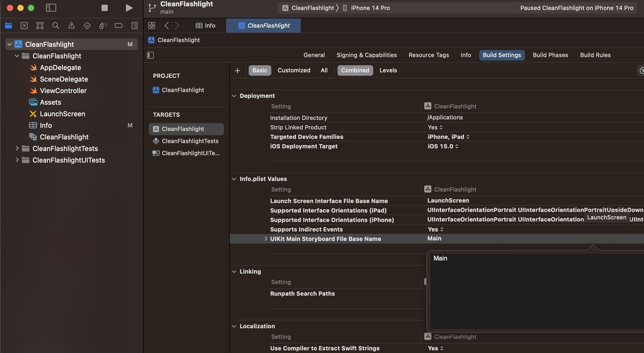This screenshot has width=644, height=353.
Task: Open the Issue navigator warning icon
Action: (x=71, y=26)
